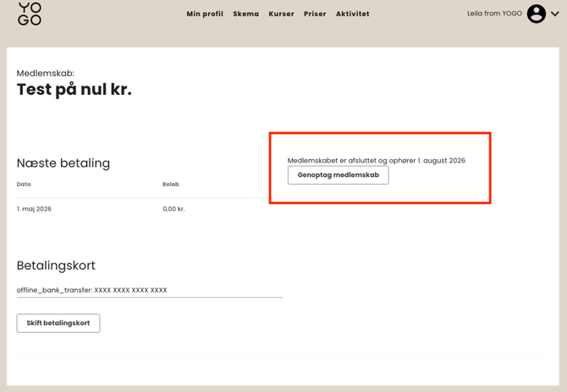Expand the account menu chevron
The height and width of the screenshot is (392, 567).
tap(555, 14)
